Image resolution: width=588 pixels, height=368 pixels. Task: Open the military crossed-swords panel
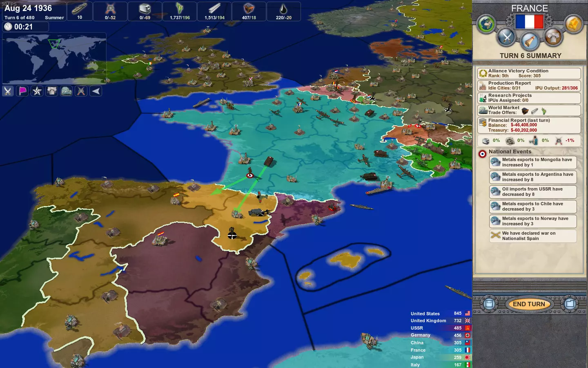[x=507, y=38]
